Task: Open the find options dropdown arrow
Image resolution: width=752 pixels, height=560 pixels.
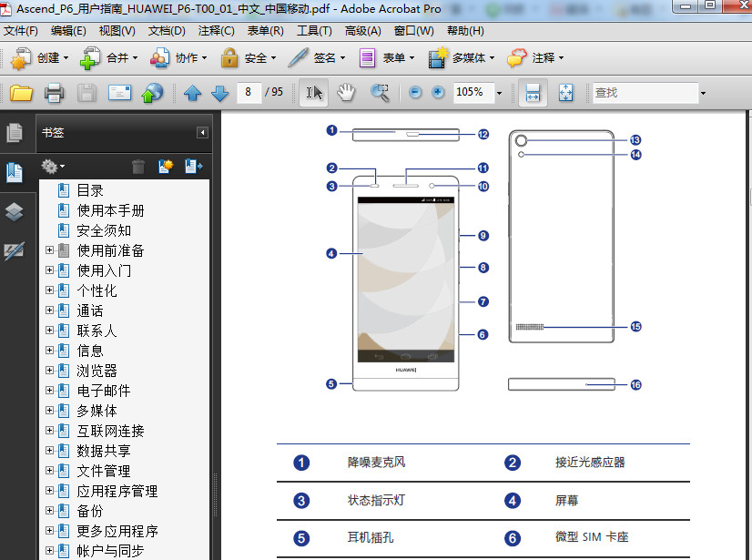Action: (703, 93)
